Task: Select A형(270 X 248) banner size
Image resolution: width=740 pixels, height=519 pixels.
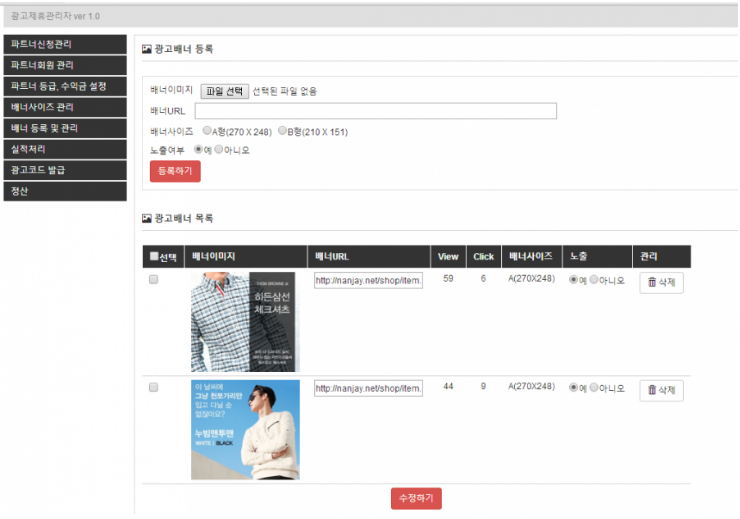Action: (207, 131)
